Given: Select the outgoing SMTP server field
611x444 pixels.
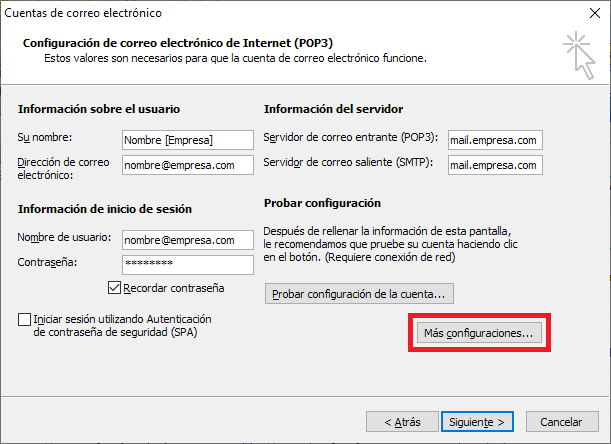Looking at the screenshot, I should pos(495,165).
